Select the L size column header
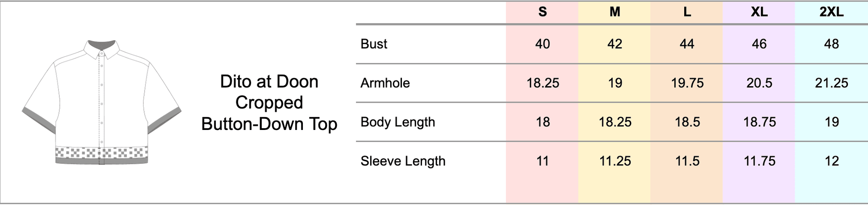The width and height of the screenshot is (868, 205). pos(687,12)
